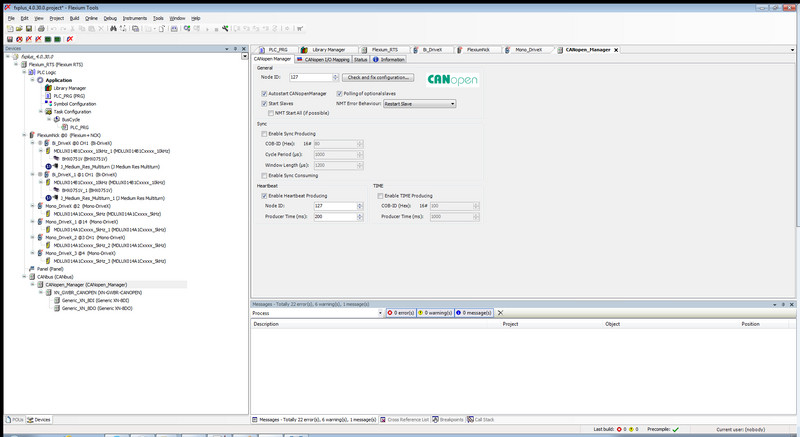Viewport: 800px width, 437px height.
Task: Click Node ID stepper in General section
Action: click(335, 77)
